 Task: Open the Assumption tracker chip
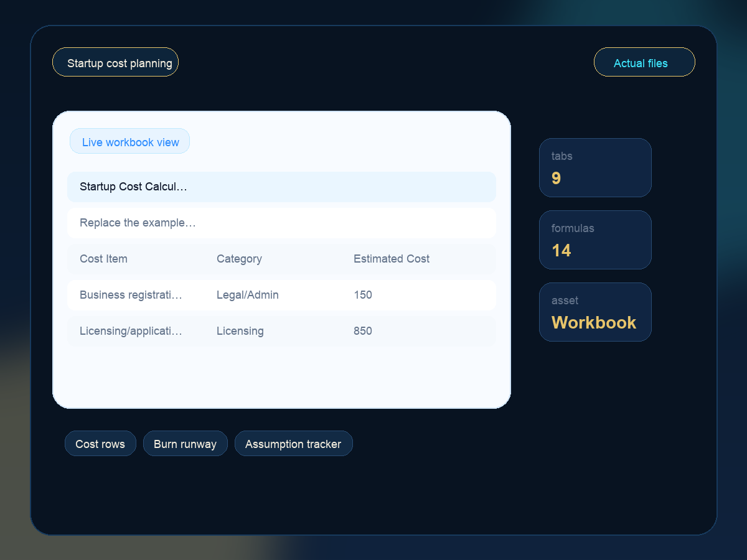click(294, 444)
